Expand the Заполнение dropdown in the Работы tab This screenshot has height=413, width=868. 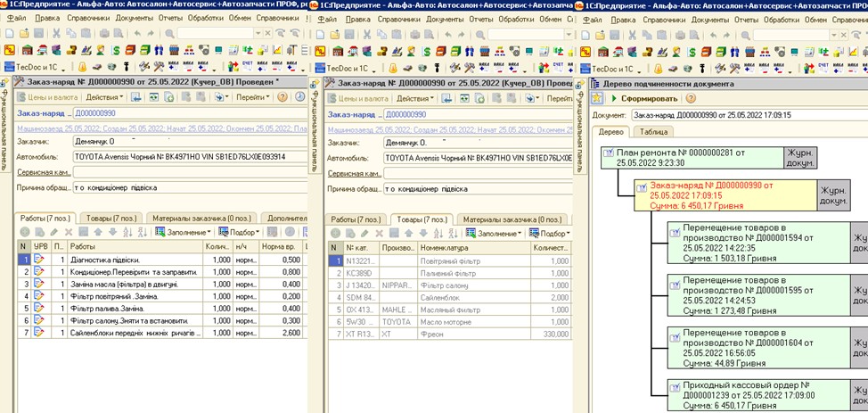tap(184, 233)
